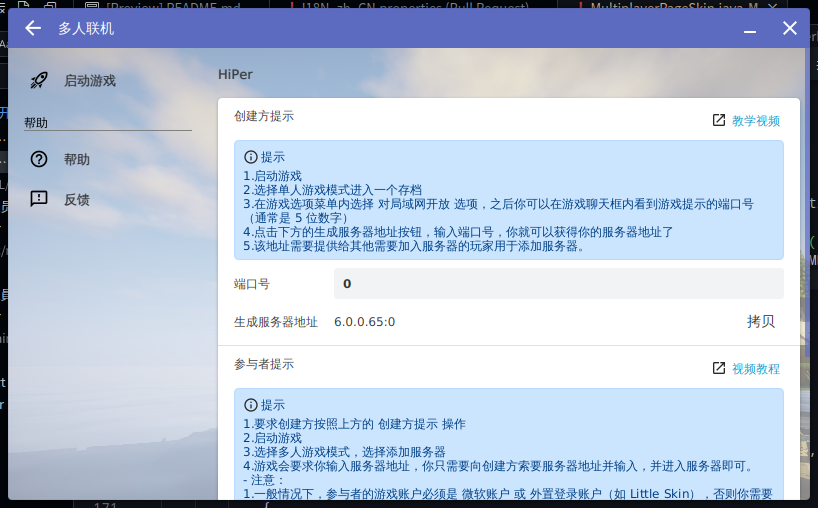Click hint line 3.选择多人游戏模式，选择添加服务器
Viewport: 818px width, 508px height.
pyautogui.click(x=344, y=452)
